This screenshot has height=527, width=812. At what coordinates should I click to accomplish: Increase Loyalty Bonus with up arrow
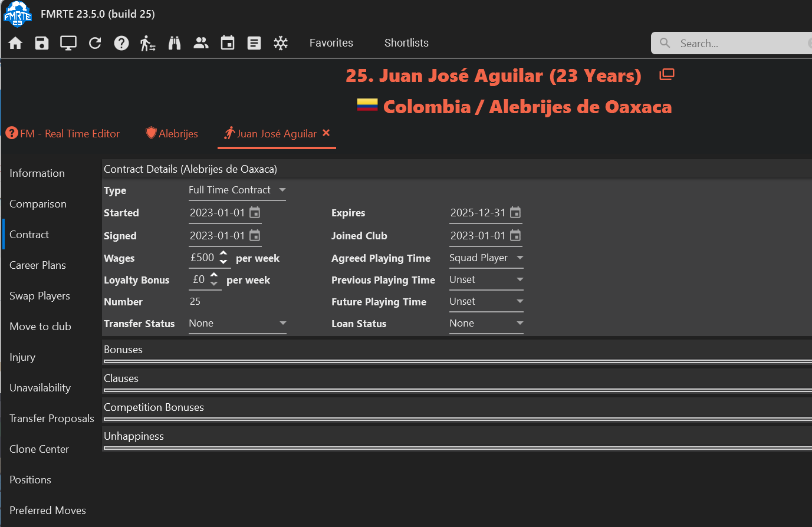pos(214,275)
